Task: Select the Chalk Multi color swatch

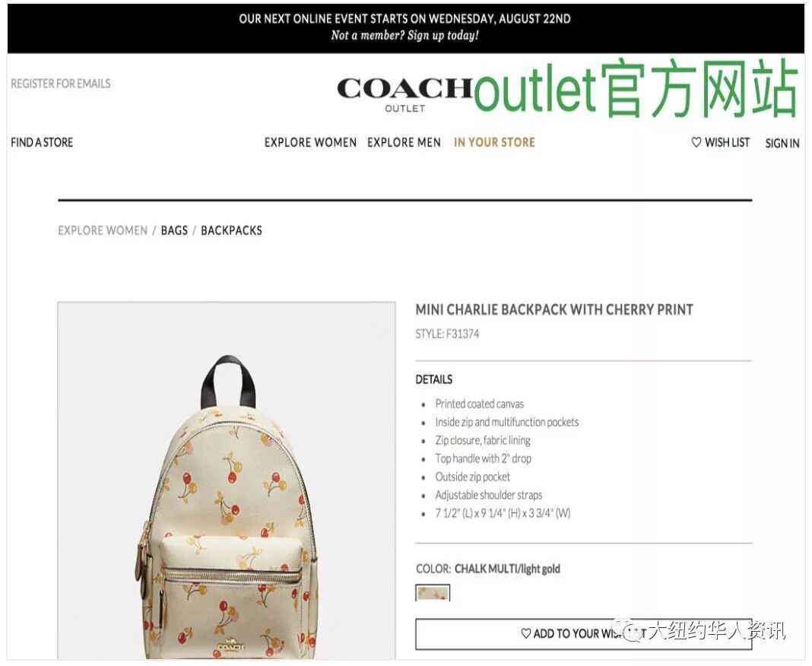Action: point(433,592)
